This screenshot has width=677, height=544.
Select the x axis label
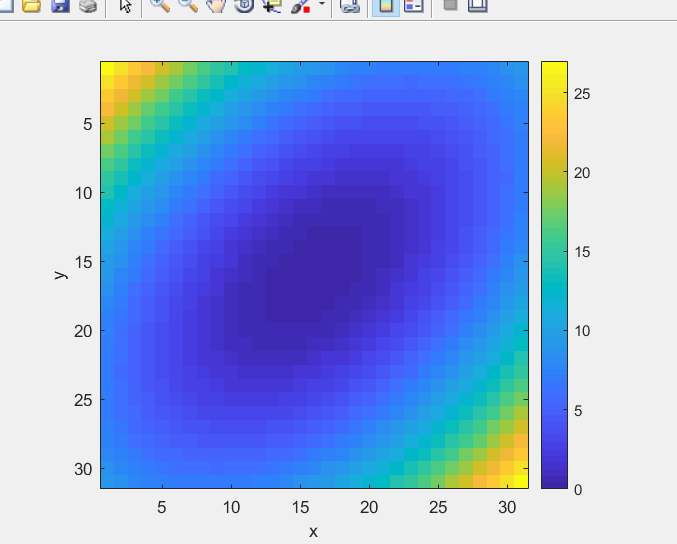313,531
